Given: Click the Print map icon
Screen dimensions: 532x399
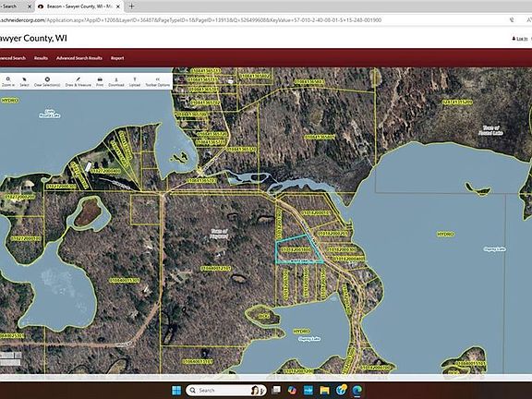Looking at the screenshot, I should point(100,82).
